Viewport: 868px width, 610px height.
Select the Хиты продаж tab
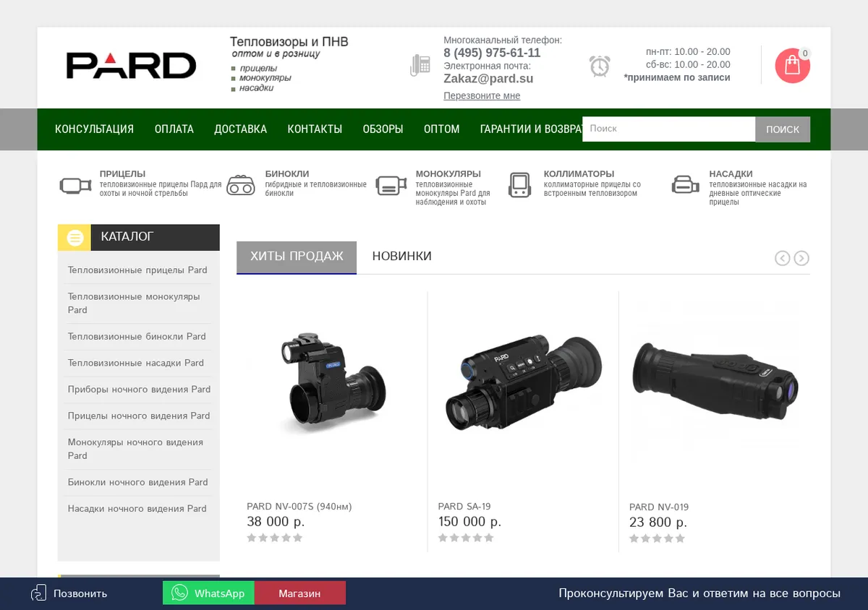tap(297, 257)
